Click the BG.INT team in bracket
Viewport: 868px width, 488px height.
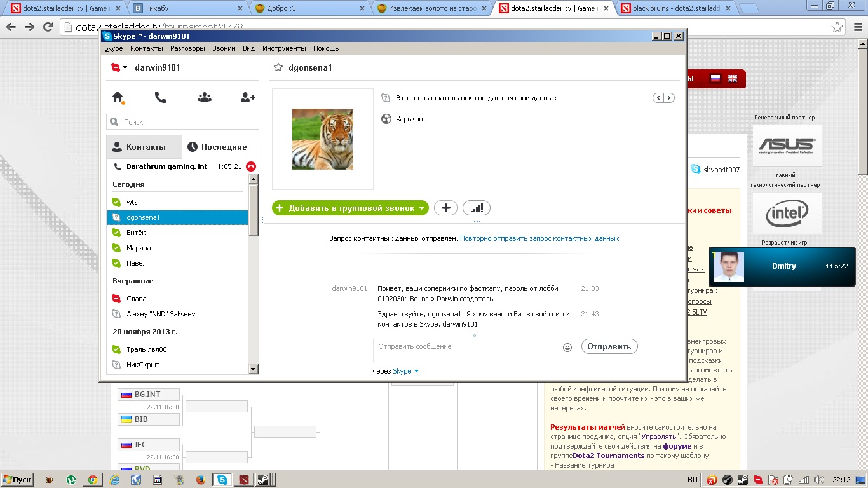[149, 394]
